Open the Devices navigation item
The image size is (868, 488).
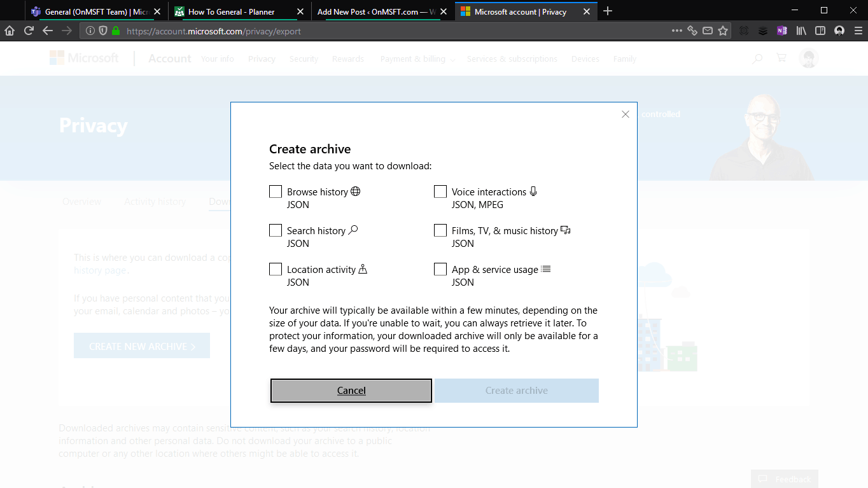point(585,59)
